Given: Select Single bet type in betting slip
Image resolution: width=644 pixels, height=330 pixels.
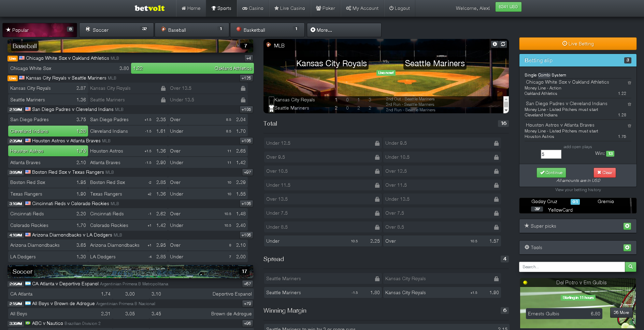Looking at the screenshot, I should click(530, 75).
